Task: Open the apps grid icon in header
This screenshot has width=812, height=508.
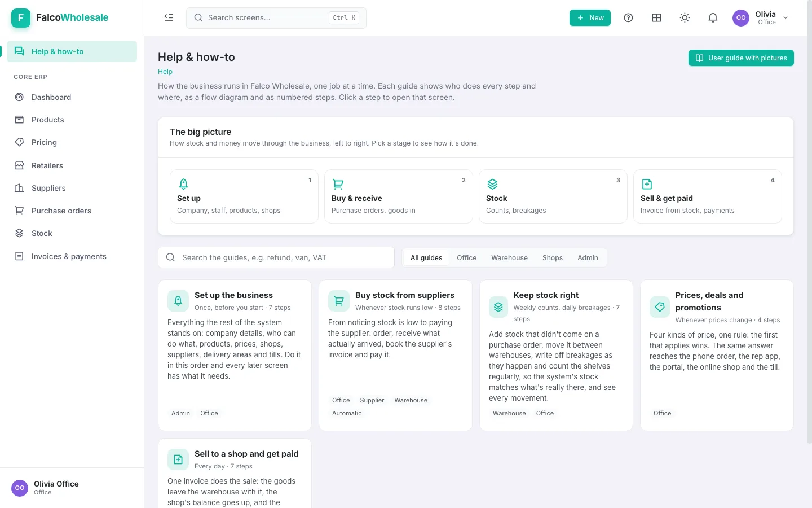Action: click(656, 17)
